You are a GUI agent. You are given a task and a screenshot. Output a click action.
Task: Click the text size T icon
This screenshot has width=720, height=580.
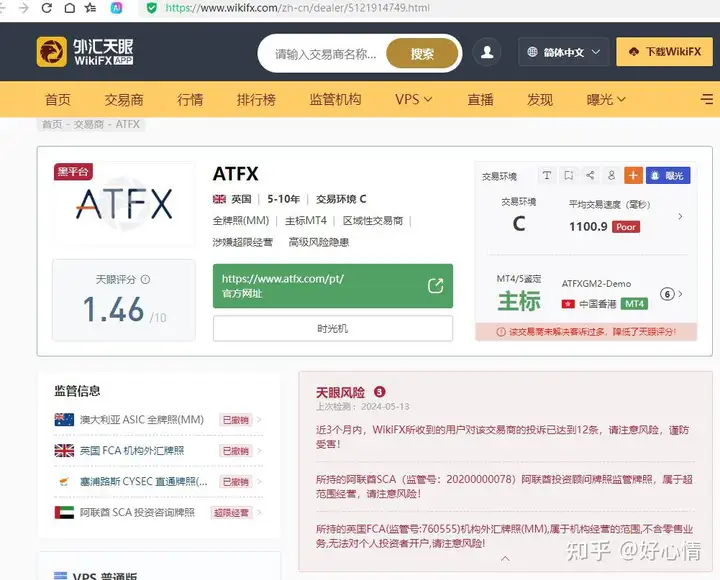(x=547, y=175)
